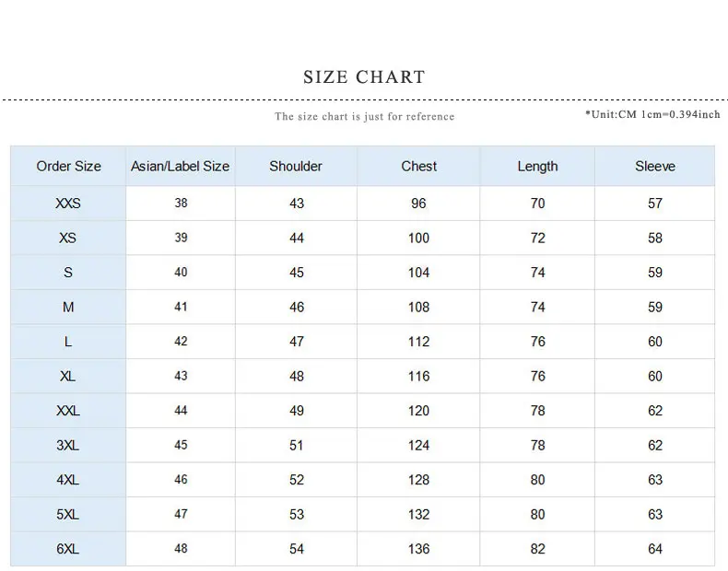Click chest value 128
Viewport: 728px width, 571px height.
coord(418,480)
